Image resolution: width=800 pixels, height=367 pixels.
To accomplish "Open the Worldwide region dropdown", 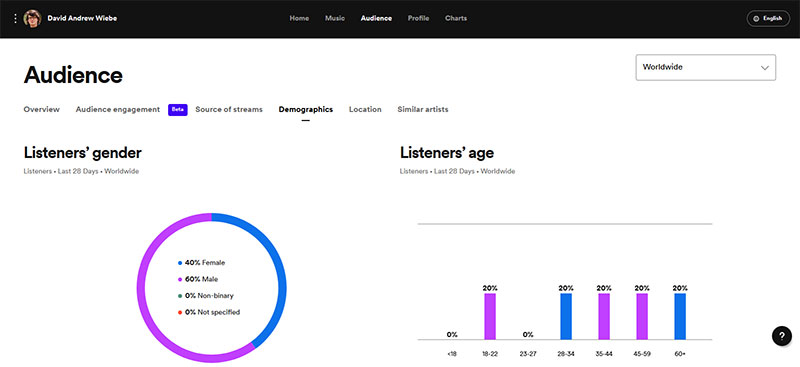I will pyautogui.click(x=706, y=67).
